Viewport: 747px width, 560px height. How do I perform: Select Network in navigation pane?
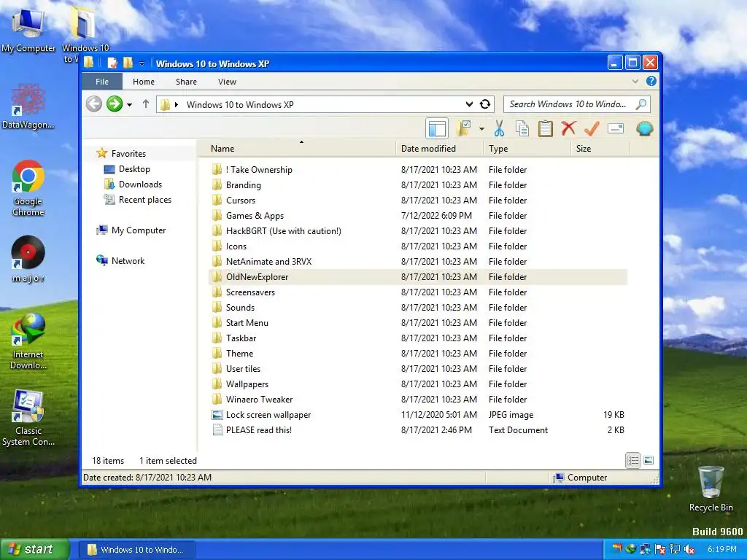point(128,260)
